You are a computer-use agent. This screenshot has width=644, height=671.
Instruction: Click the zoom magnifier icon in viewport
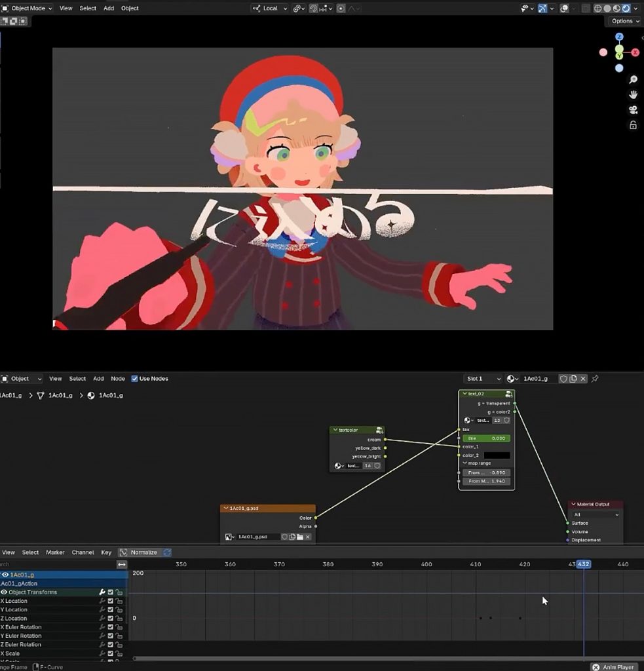633,79
